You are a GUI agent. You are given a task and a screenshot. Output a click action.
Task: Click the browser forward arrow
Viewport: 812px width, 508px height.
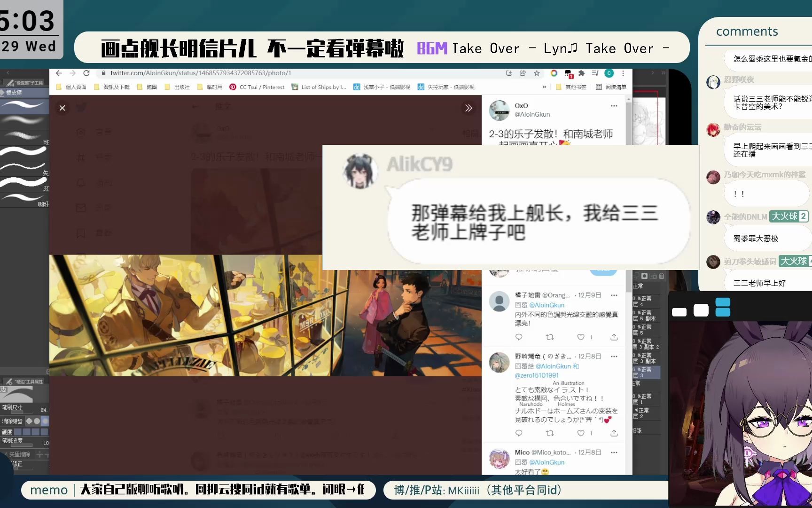tap(72, 73)
